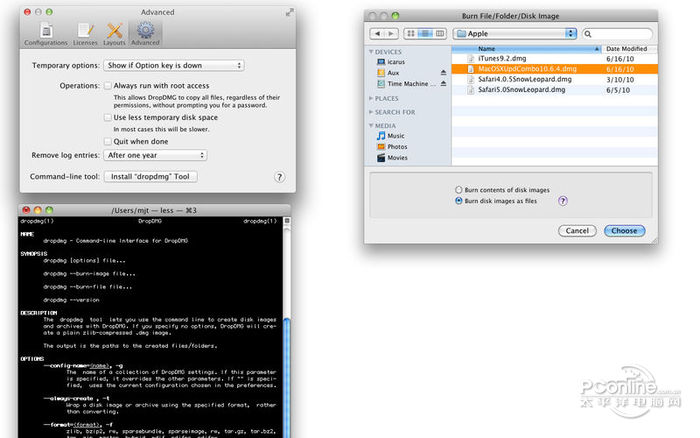Screen dimensions: 700x438
Task: Switch Burn dialog to list view
Action: (425, 33)
